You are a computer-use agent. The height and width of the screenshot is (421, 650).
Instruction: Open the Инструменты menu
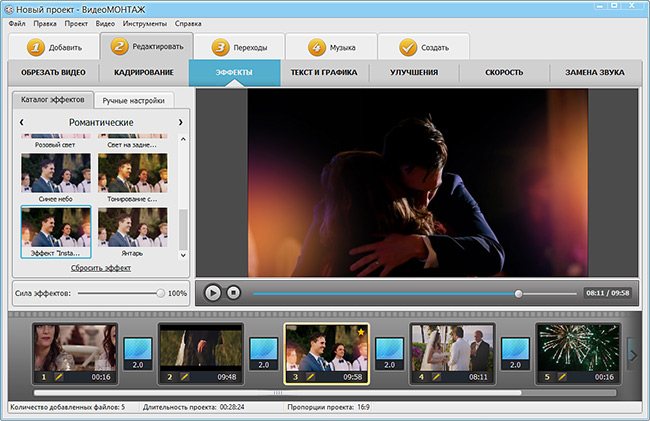pos(145,23)
